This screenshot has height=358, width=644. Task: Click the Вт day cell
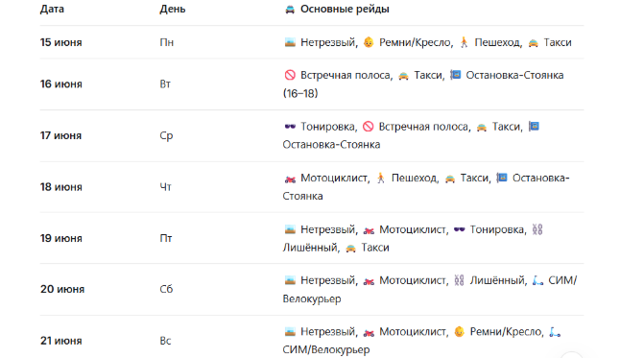click(x=165, y=84)
